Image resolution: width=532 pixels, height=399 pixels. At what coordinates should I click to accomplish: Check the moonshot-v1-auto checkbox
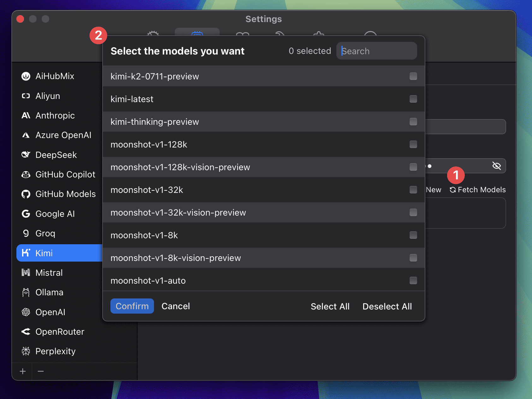coord(413,280)
